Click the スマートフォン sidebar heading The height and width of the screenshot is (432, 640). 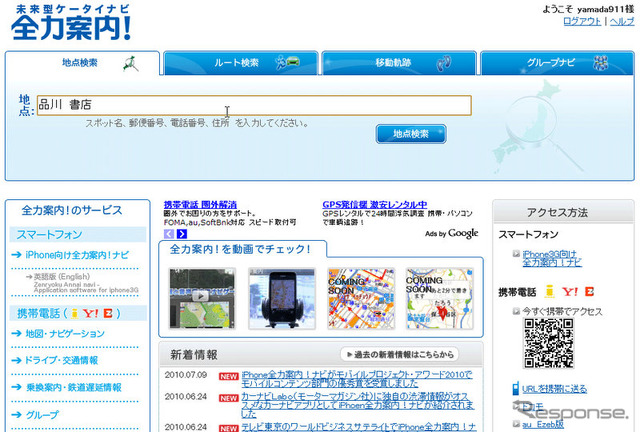49,235
